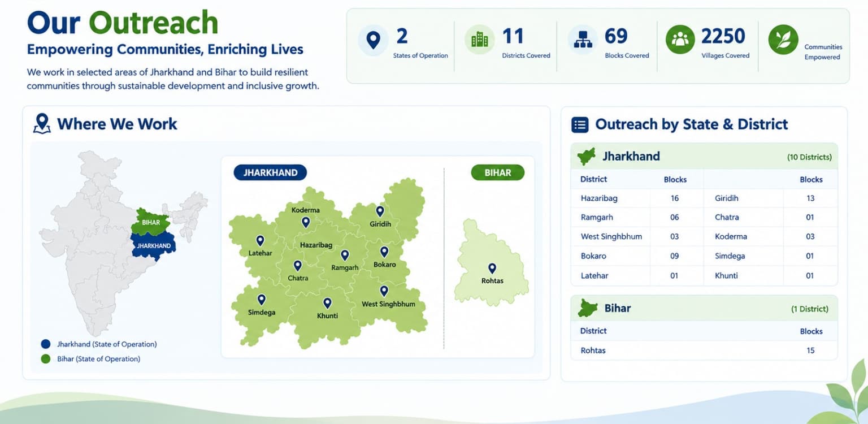Click the block count 16 for Hazaribag
Image resolution: width=868 pixels, height=424 pixels.
(675, 198)
